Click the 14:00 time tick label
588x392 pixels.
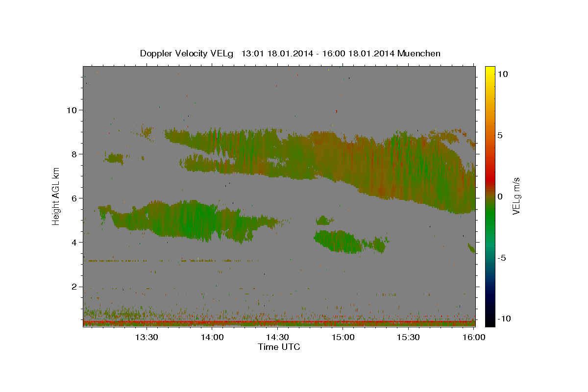212,337
